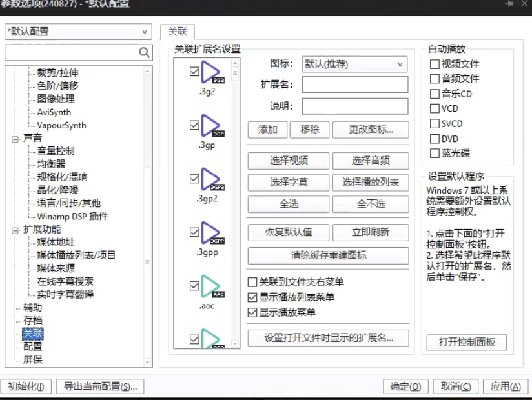Image resolution: width=532 pixels, height=400 pixels.
Task: Select Winamp DSP 插件 tree item
Action: point(72,216)
